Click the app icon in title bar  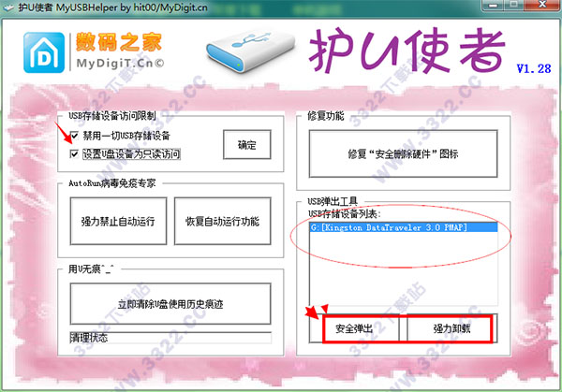pyautogui.click(x=7, y=7)
